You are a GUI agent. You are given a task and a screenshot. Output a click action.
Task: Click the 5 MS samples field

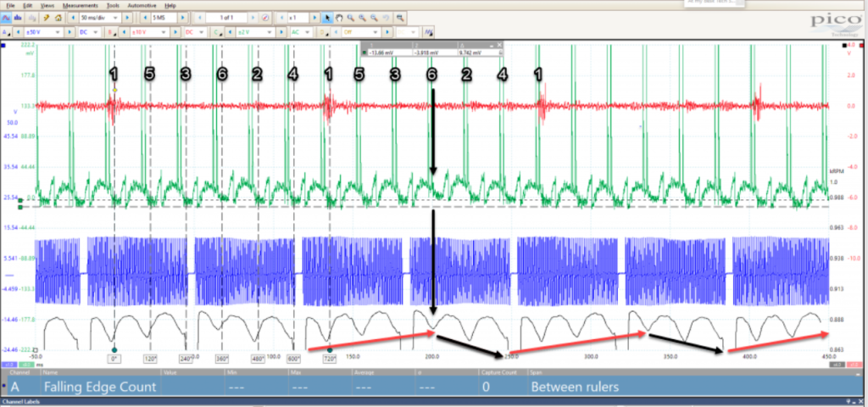[x=164, y=18]
